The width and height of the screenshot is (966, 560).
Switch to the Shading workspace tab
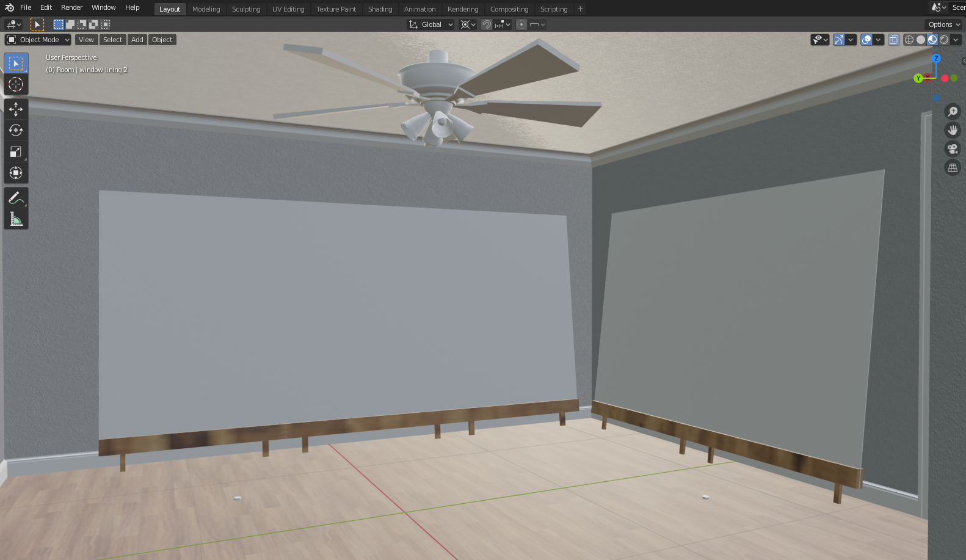click(x=380, y=9)
